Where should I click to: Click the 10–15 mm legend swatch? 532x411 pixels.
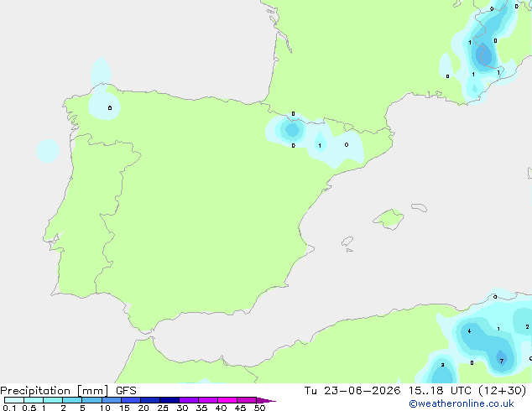coord(112,400)
